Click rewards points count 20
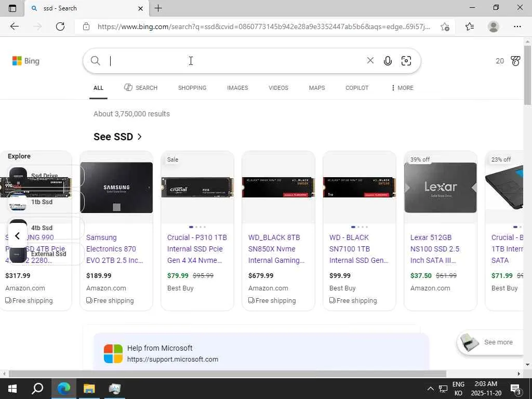The width and height of the screenshot is (532, 399). [x=500, y=61]
